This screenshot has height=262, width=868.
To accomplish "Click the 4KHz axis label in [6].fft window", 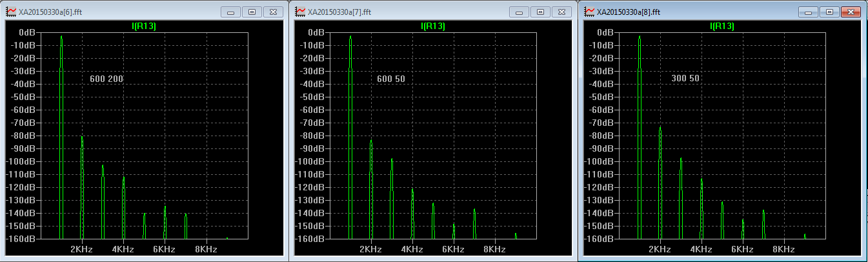I will tap(123, 249).
